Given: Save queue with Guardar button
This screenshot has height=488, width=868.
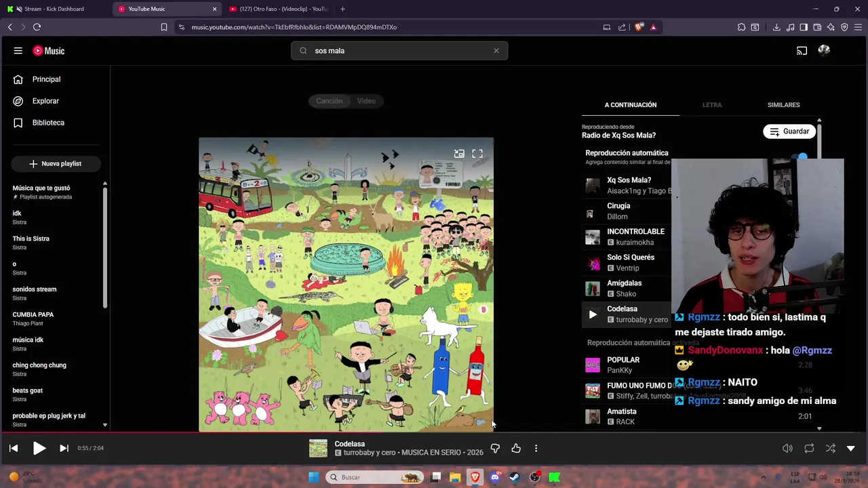Looking at the screenshot, I should 789,131.
